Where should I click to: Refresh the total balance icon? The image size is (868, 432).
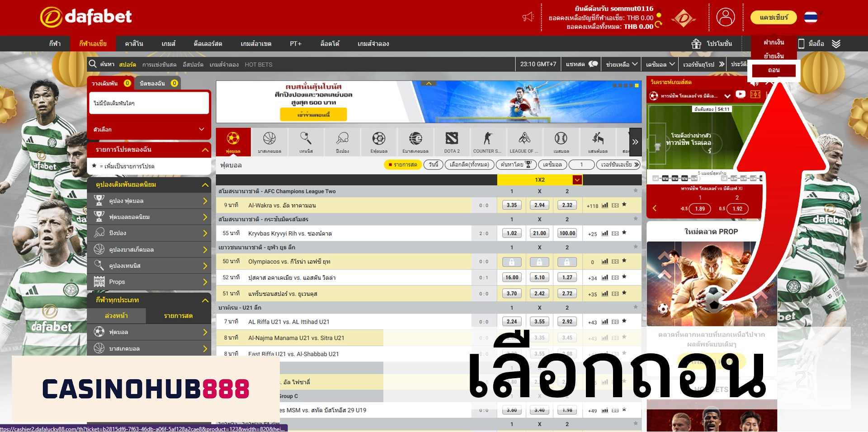(658, 24)
